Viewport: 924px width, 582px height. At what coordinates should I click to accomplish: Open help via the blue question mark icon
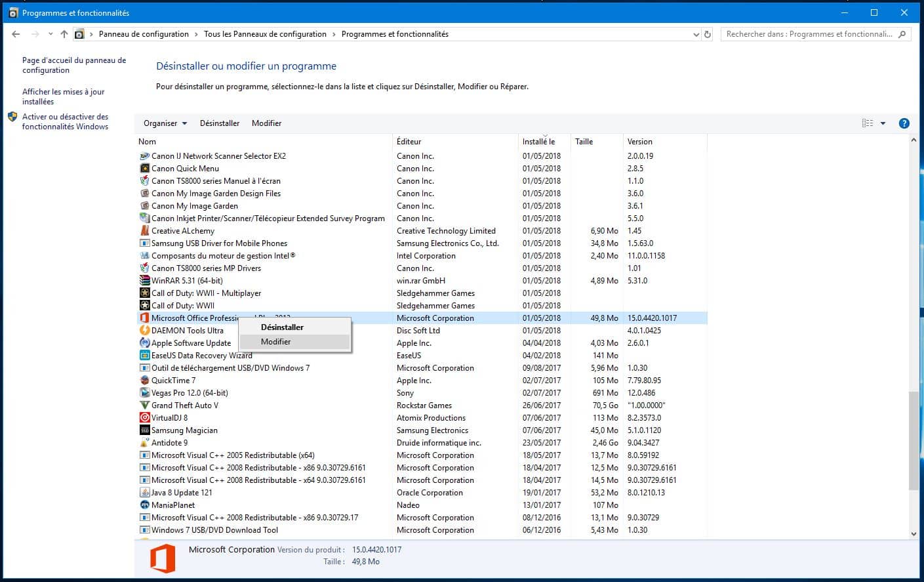(904, 123)
